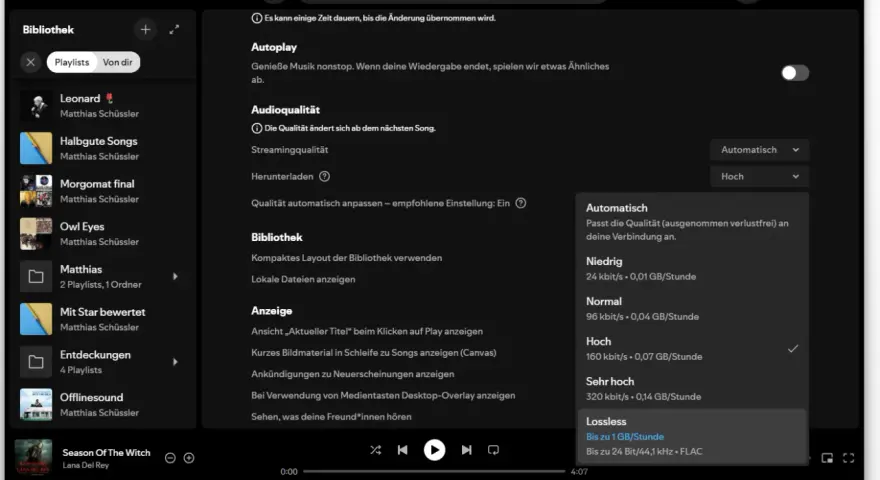Open the Halbgute Songs playlist thumbnail

click(x=36, y=148)
